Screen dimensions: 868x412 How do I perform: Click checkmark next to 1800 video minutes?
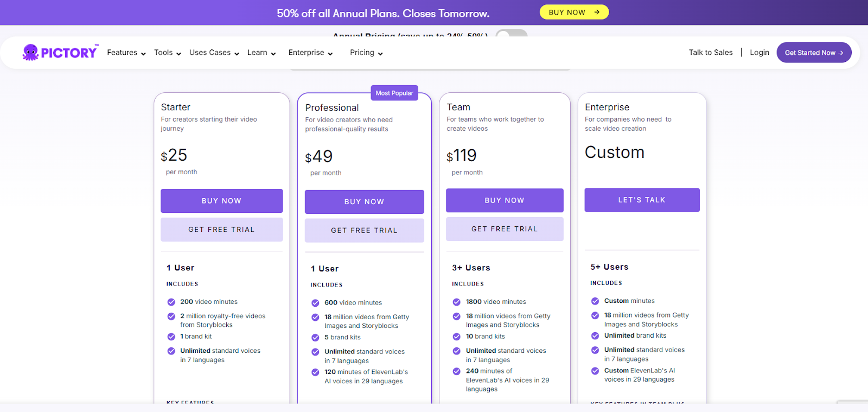[x=457, y=302]
